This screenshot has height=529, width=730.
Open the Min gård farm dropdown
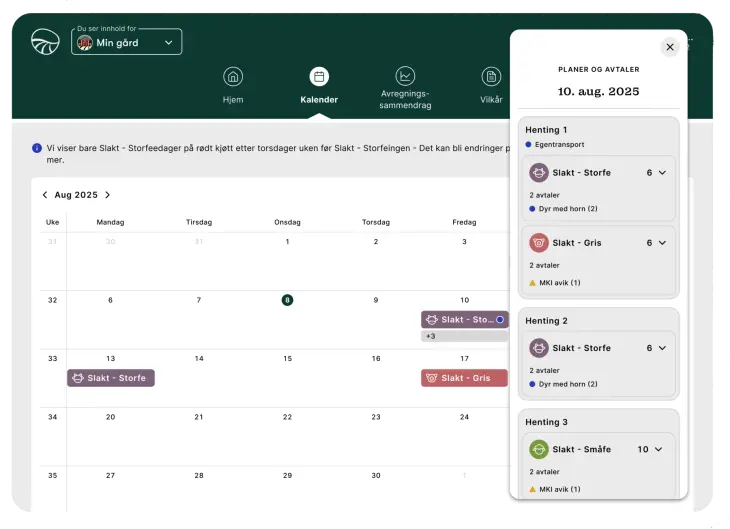click(127, 42)
